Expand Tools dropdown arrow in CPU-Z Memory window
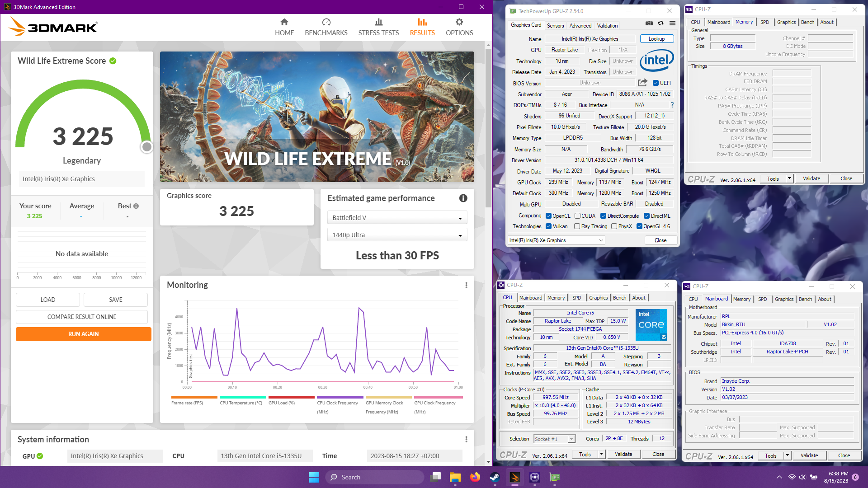Image resolution: width=868 pixels, height=488 pixels. click(789, 178)
